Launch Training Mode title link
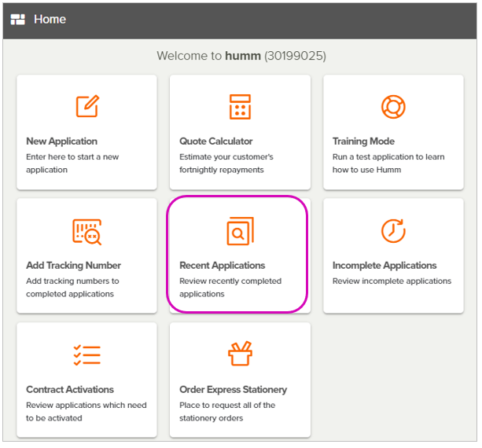The image size is (482, 448). tap(363, 141)
